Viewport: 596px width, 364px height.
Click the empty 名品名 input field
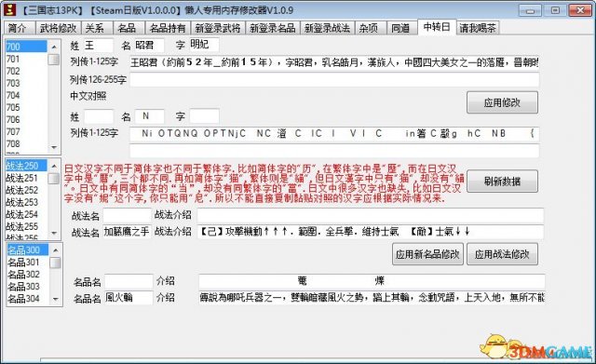point(129,281)
